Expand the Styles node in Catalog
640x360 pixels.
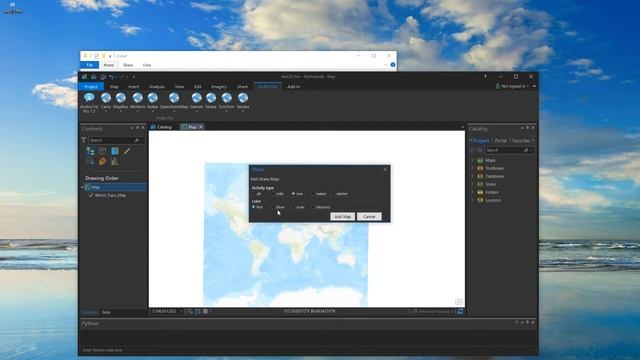[473, 184]
